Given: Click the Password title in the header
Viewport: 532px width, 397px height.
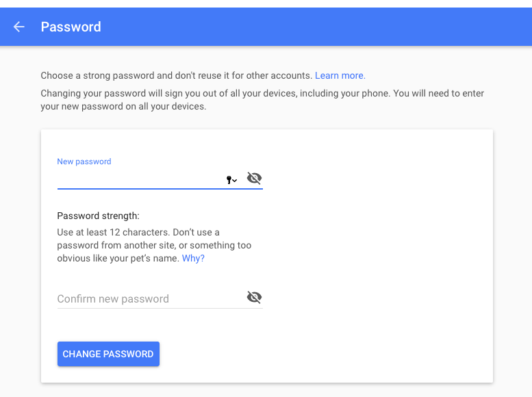Looking at the screenshot, I should [x=71, y=27].
